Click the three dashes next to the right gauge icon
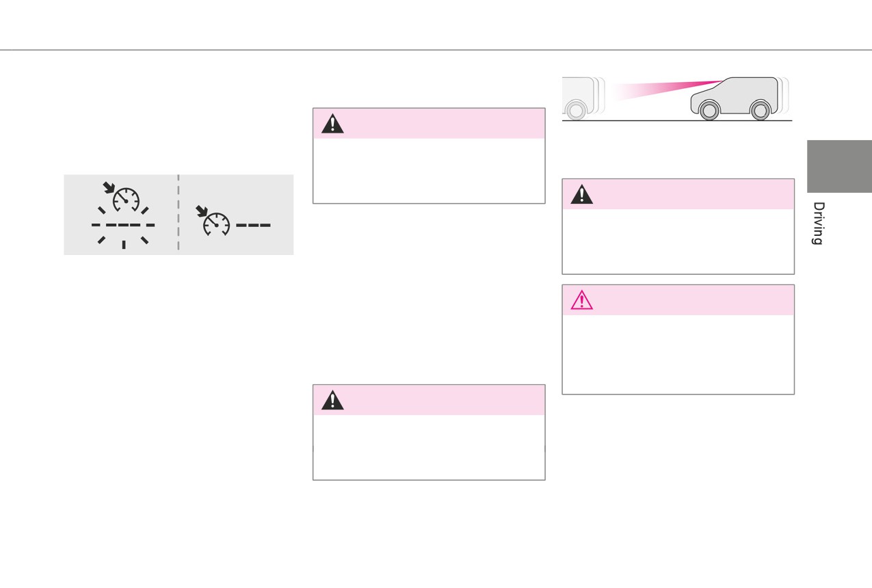 pyautogui.click(x=253, y=225)
